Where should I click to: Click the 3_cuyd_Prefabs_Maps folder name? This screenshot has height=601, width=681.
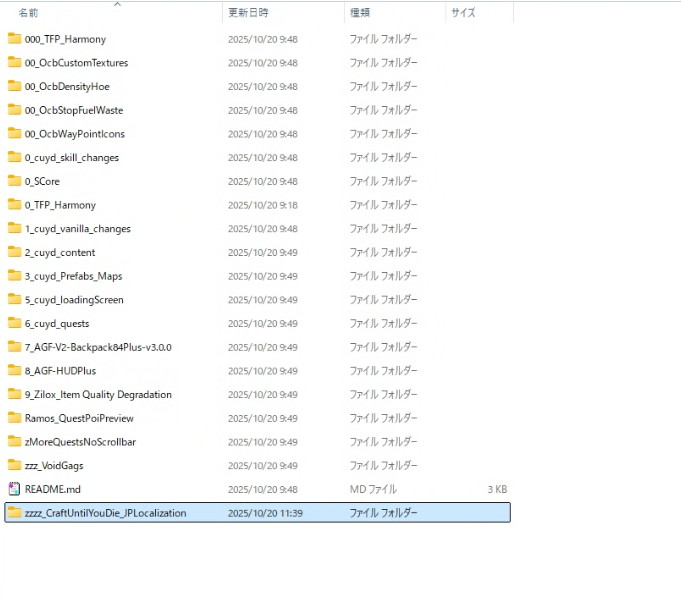pyautogui.click(x=73, y=276)
